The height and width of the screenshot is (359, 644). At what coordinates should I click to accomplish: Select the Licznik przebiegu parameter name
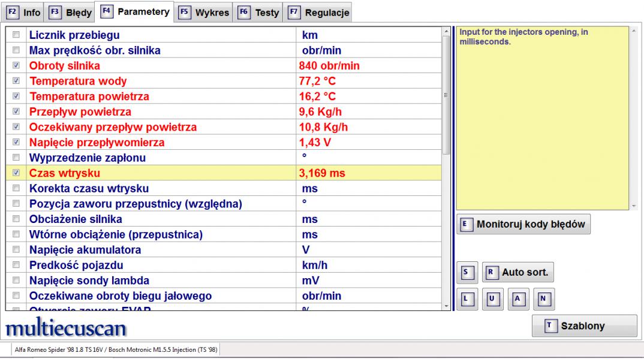74,35
